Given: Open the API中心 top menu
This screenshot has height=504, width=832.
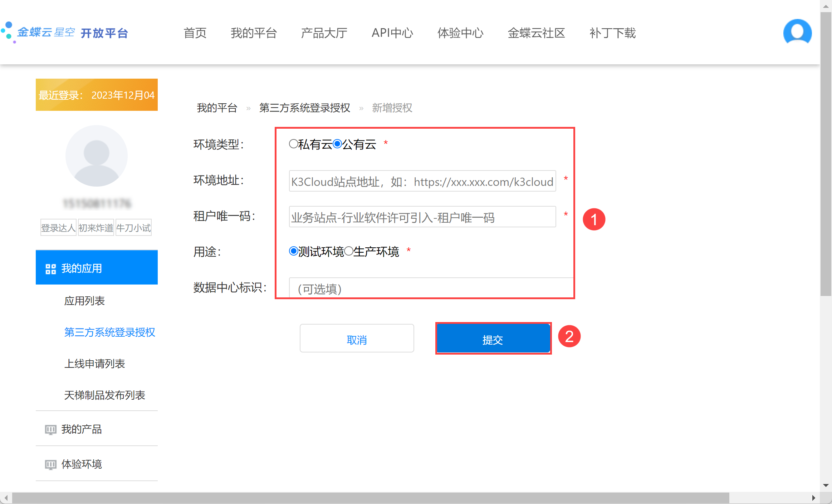Looking at the screenshot, I should (x=392, y=33).
